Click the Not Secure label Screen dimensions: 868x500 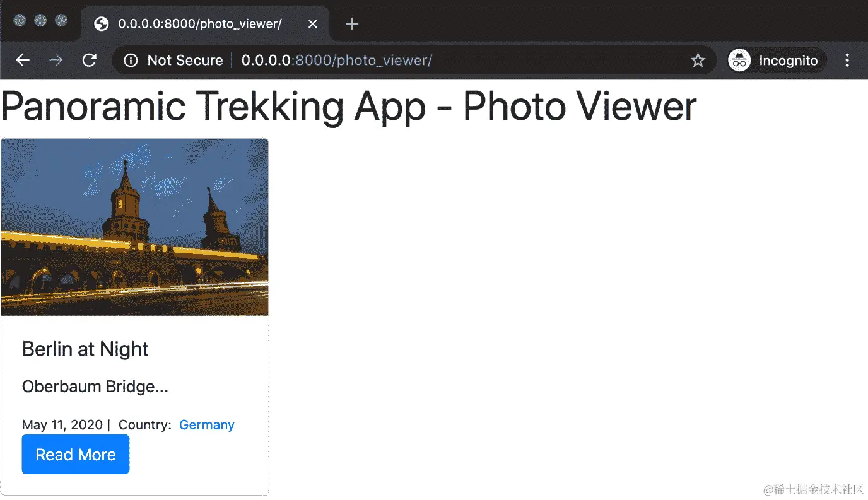pos(185,61)
